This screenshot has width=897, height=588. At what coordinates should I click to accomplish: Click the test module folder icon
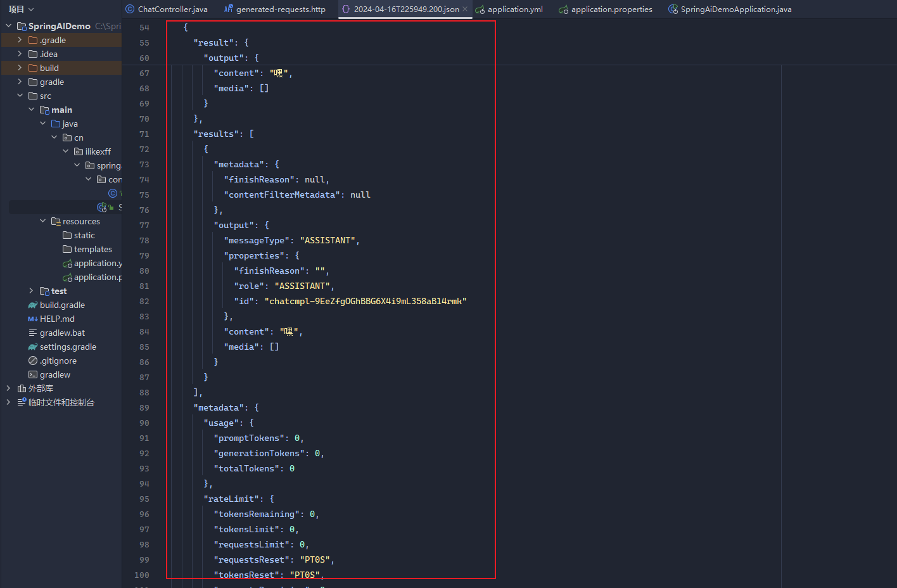(44, 291)
